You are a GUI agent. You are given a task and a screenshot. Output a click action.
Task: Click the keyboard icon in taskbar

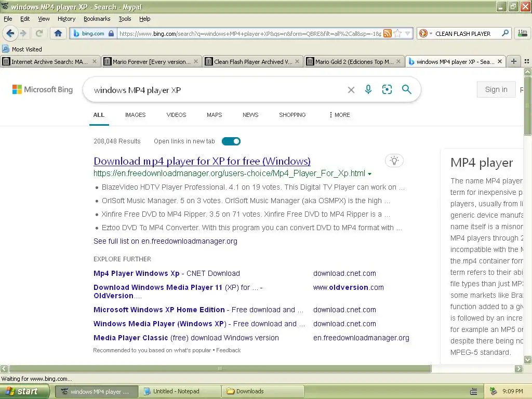474,392
